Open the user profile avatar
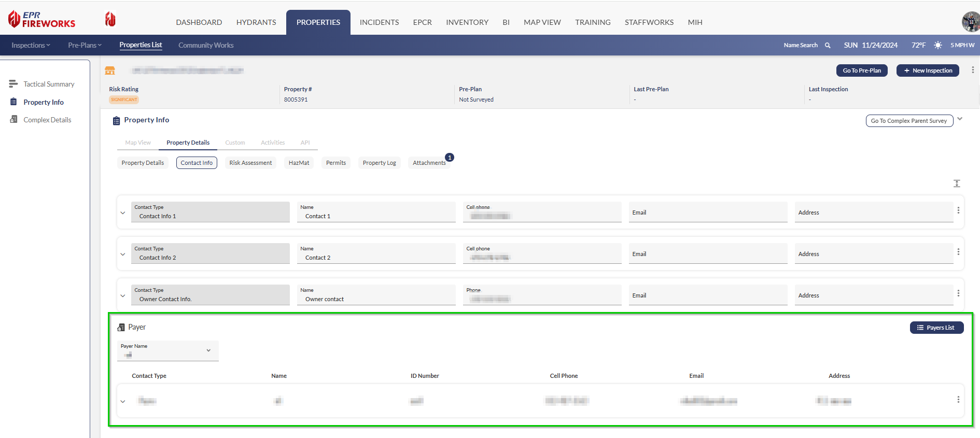Image resolution: width=980 pixels, height=438 pixels. (x=970, y=22)
